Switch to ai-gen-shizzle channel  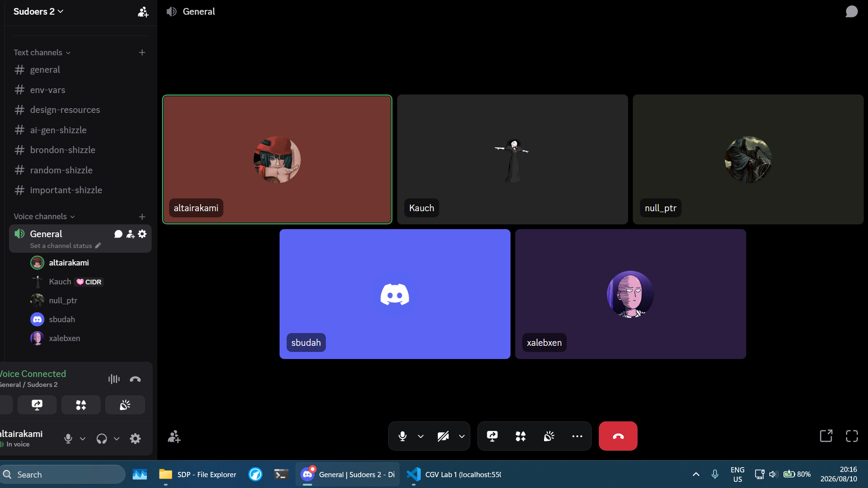click(80, 130)
